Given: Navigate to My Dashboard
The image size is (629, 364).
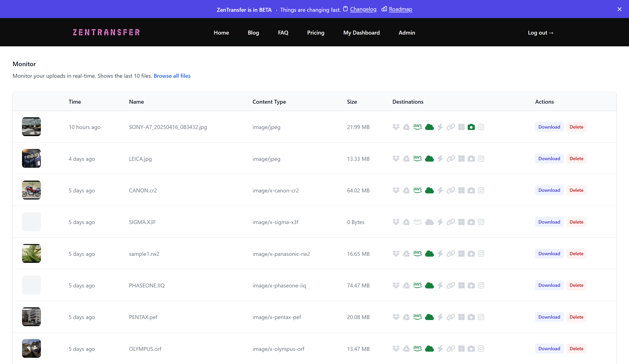Looking at the screenshot, I should (361, 32).
